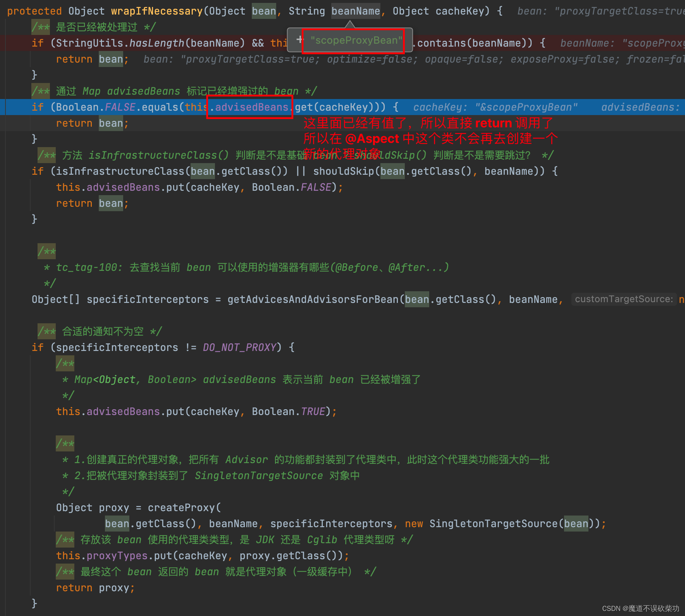The image size is (685, 616).
Task: Click the StringUtils class reference
Action: click(90, 43)
